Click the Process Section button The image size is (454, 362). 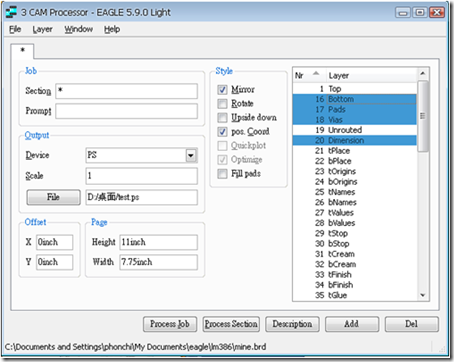click(231, 324)
